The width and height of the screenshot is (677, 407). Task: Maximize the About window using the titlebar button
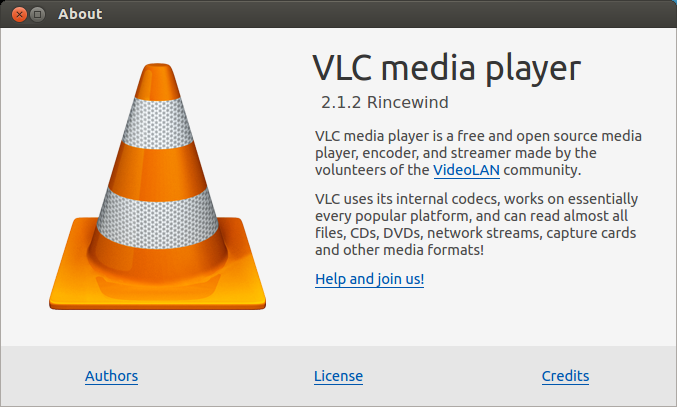pyautogui.click(x=38, y=14)
